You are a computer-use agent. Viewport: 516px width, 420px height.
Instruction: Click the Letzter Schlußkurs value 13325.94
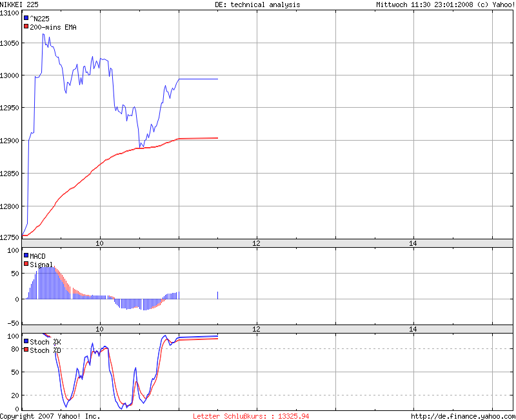tap(293, 416)
